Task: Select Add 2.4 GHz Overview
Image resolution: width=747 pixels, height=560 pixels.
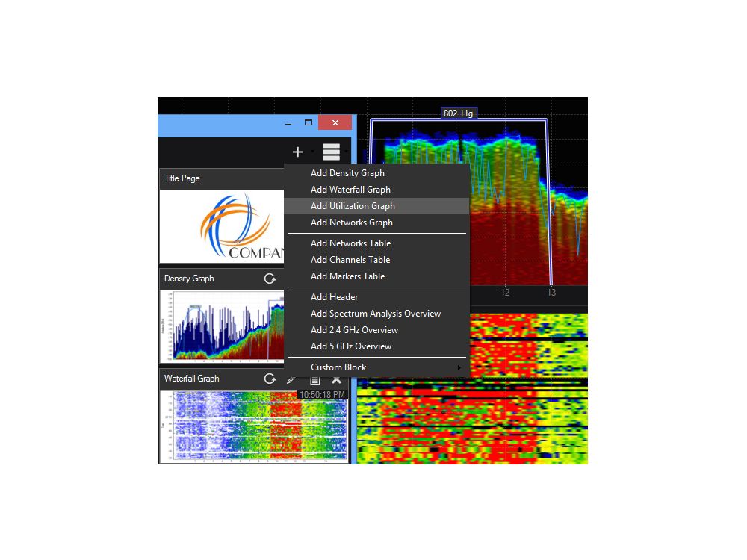Action: pyautogui.click(x=376, y=330)
